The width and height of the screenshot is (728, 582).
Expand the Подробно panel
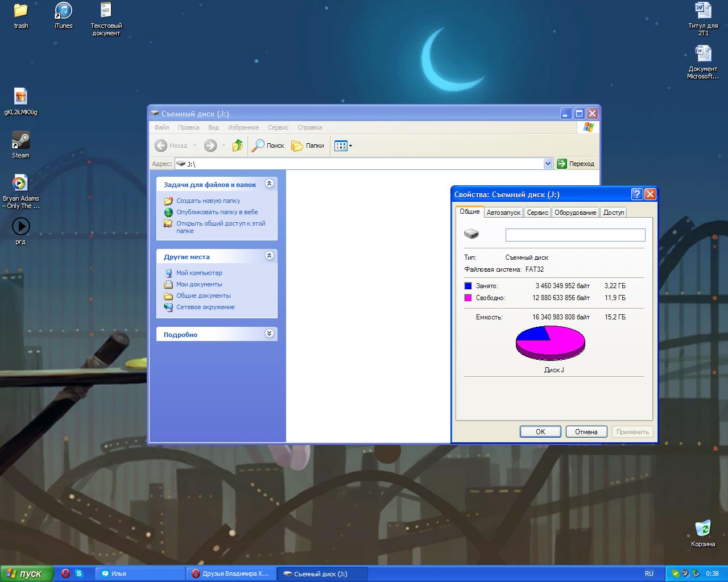270,334
